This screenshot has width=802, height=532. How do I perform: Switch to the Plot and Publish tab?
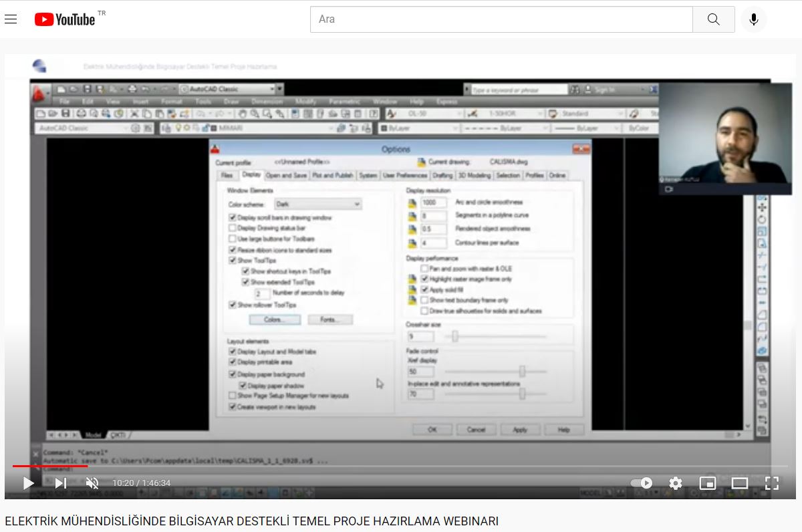pyautogui.click(x=333, y=176)
